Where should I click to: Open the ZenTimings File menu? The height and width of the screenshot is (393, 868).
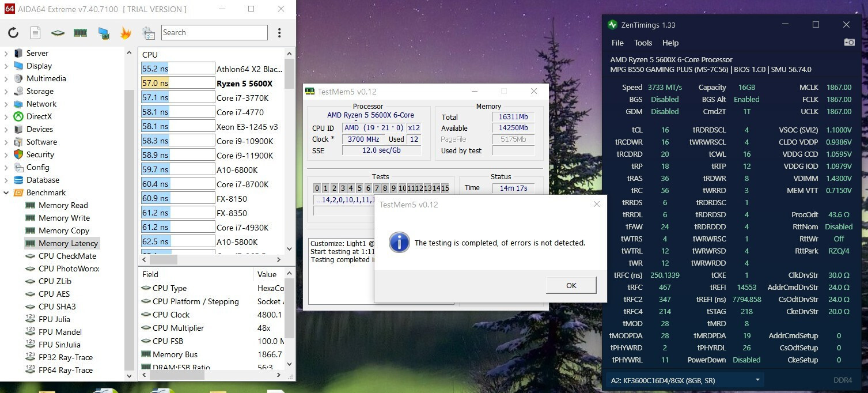tap(617, 43)
